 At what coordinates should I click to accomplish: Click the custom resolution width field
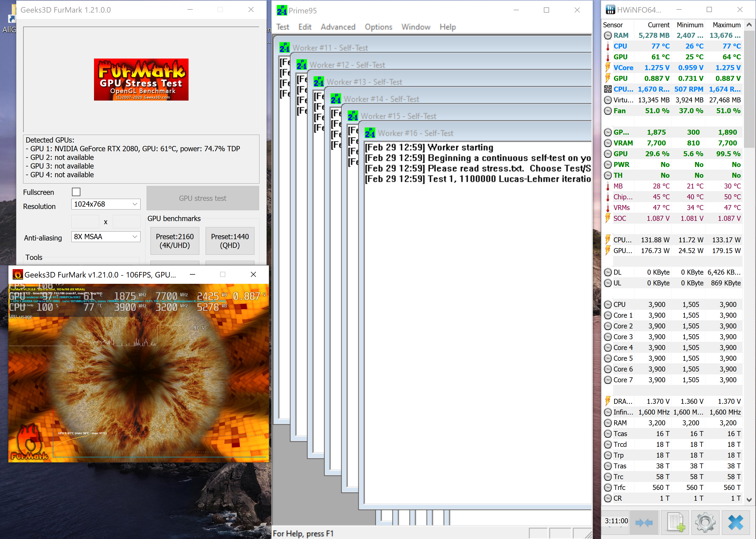coord(85,222)
